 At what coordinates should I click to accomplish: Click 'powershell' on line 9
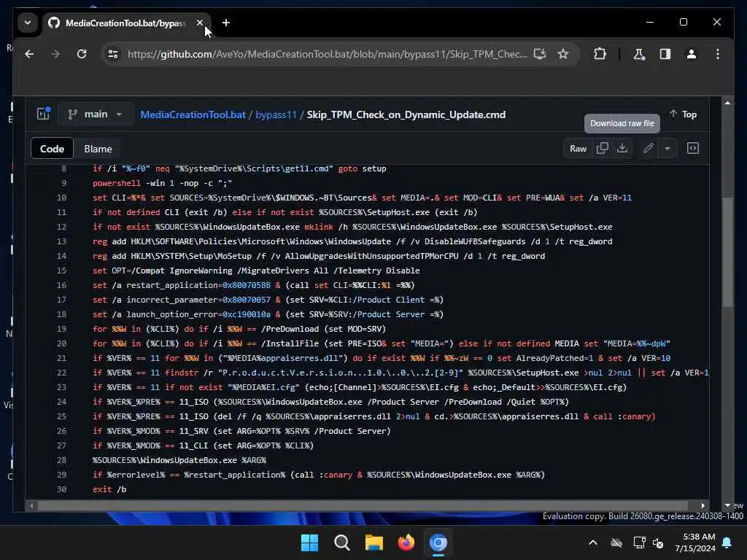pos(117,183)
